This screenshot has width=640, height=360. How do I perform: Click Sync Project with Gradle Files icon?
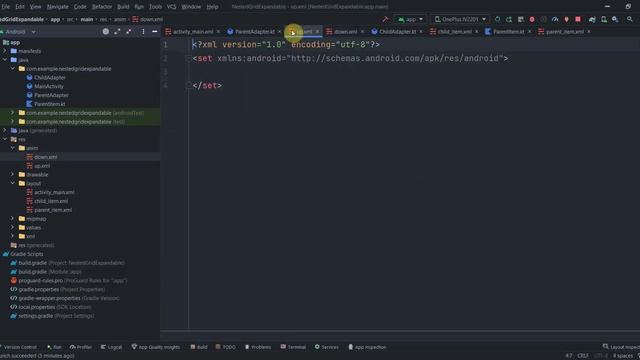tap(592, 19)
